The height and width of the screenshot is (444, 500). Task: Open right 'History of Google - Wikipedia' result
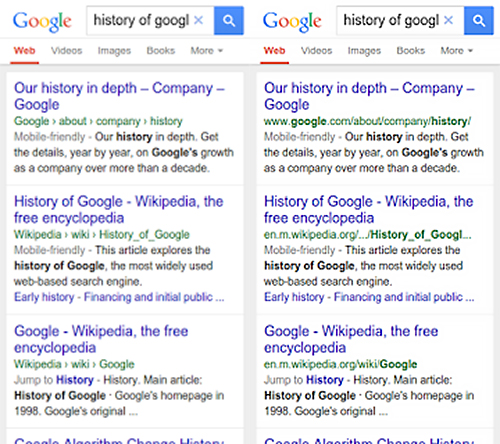369,210
